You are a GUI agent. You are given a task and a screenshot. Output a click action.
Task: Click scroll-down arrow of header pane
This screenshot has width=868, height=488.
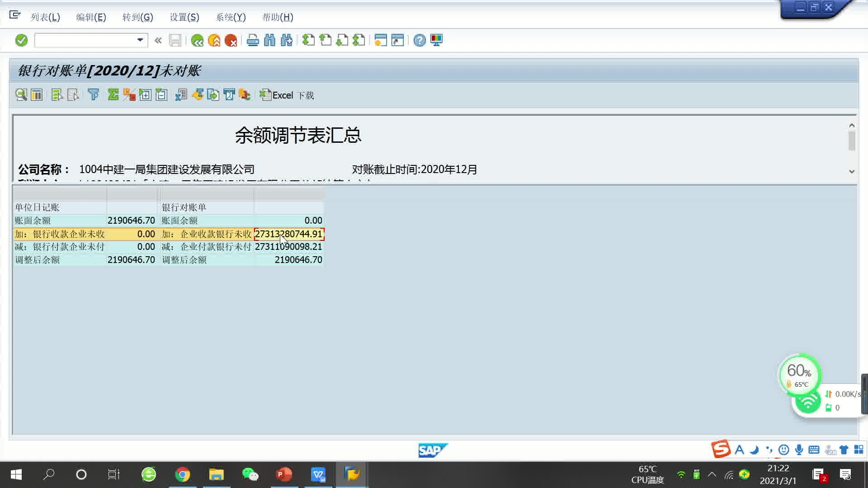tap(852, 171)
